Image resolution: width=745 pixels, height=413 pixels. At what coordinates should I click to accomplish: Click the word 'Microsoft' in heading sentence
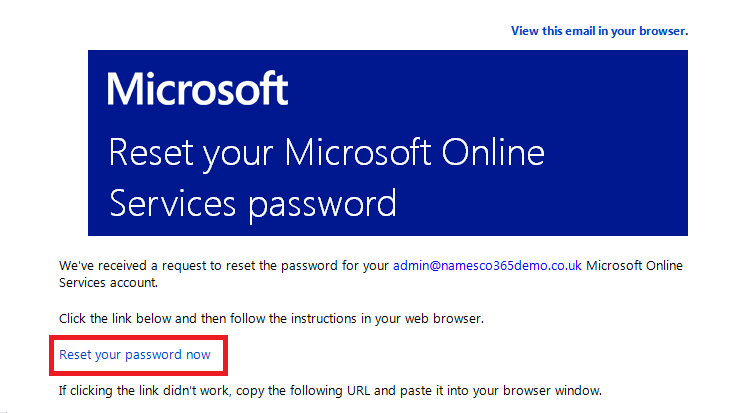(x=358, y=153)
